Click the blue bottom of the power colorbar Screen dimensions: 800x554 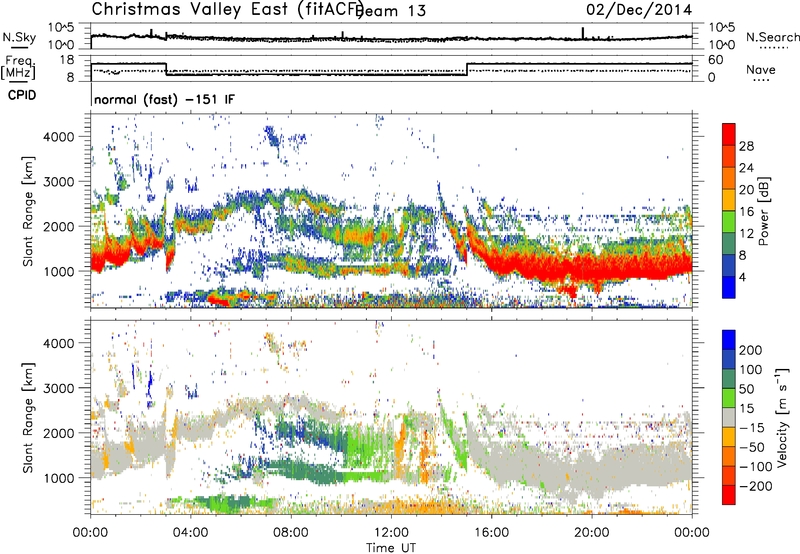pyautogui.click(x=729, y=288)
